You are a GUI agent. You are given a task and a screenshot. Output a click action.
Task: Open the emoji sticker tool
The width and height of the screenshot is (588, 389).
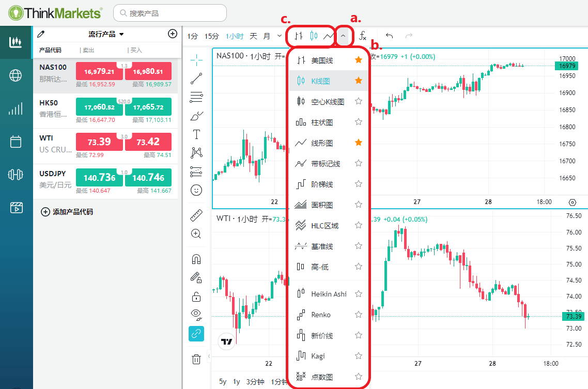(196, 190)
